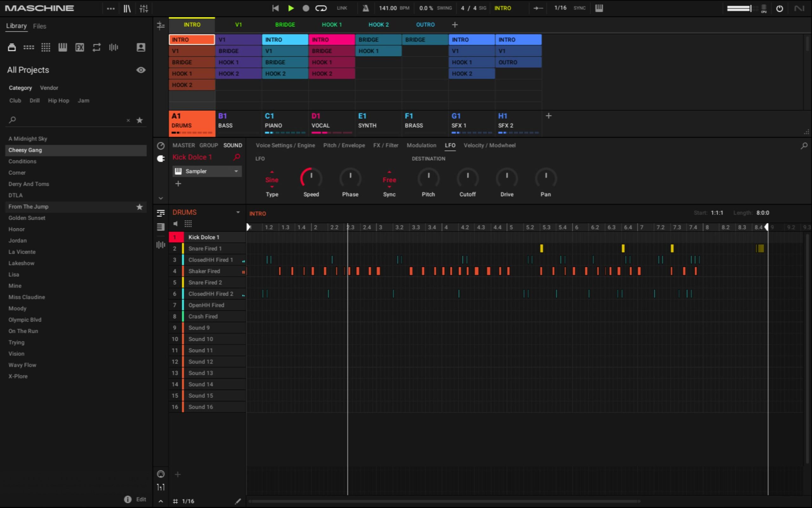This screenshot has height=508, width=812.
Task: Select the Cheesy Gang project
Action: (x=76, y=150)
